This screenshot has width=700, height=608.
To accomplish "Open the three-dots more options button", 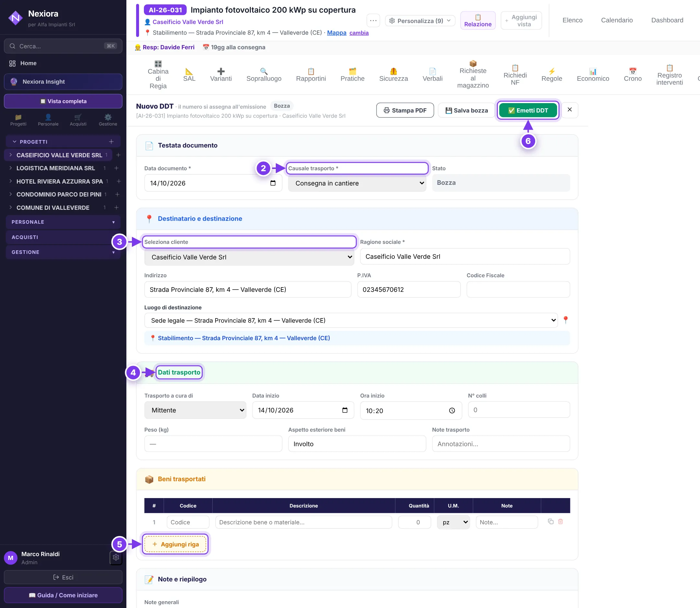I will (373, 21).
